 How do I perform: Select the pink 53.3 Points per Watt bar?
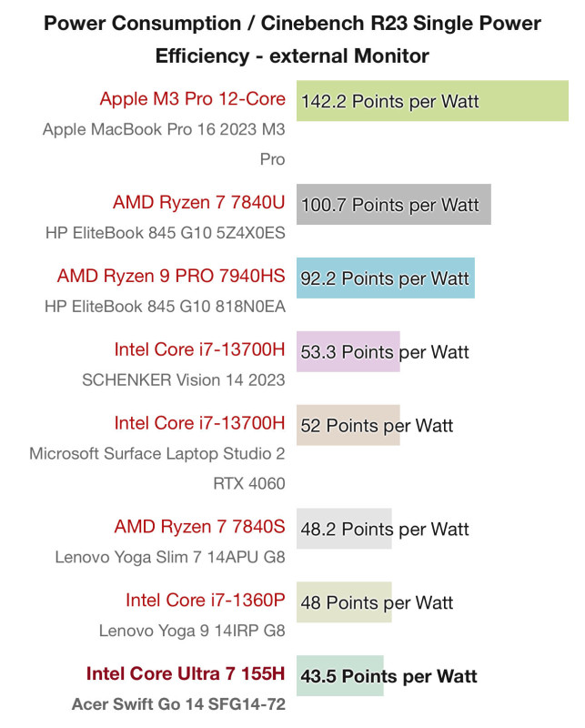(348, 351)
